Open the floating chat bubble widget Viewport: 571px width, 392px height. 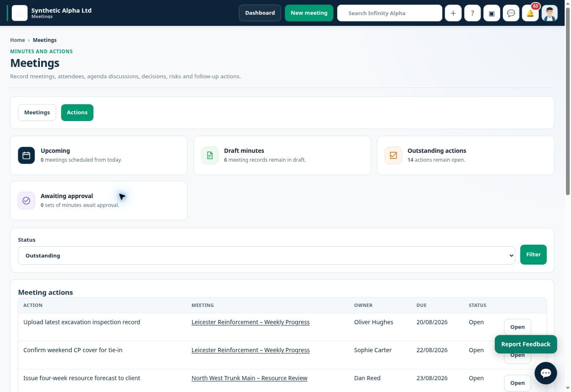(546, 373)
